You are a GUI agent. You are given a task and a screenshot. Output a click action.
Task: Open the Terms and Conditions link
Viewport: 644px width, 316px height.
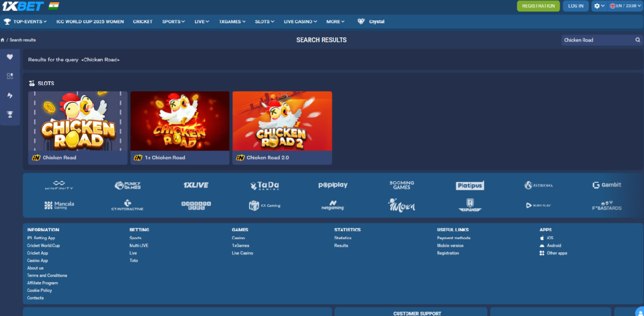[46, 275]
